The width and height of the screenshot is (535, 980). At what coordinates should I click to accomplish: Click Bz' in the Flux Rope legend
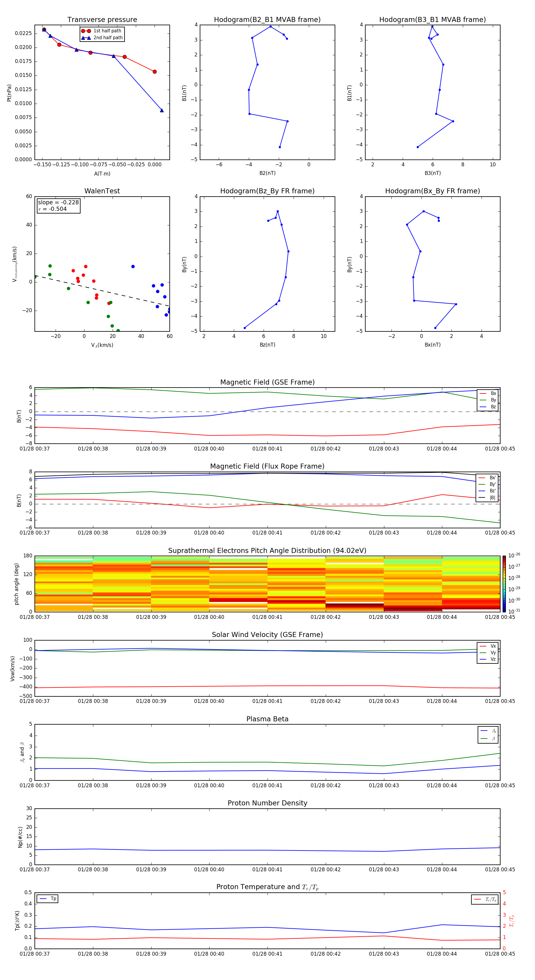[x=487, y=491]
